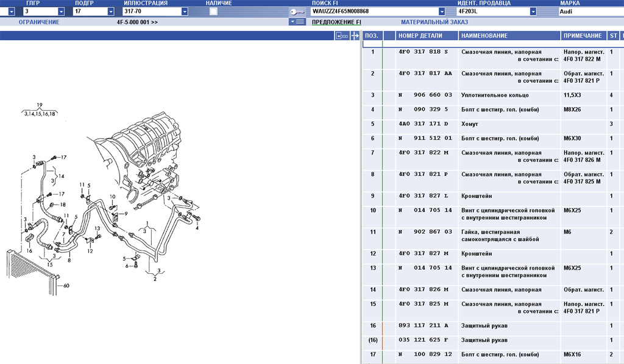Screen dimensions: 624x364
Task: Toggle the НАЛИЧИЕ checkbox
Action: [x=213, y=12]
